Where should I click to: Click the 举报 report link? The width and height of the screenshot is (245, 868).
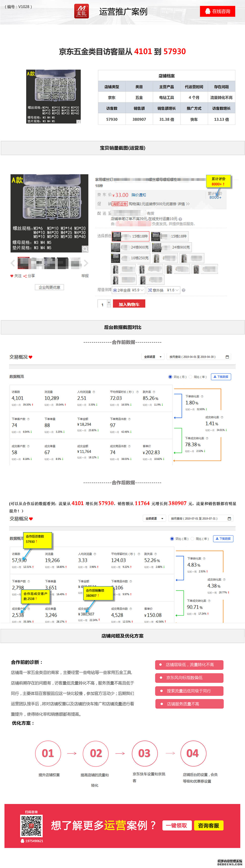(x=85, y=276)
